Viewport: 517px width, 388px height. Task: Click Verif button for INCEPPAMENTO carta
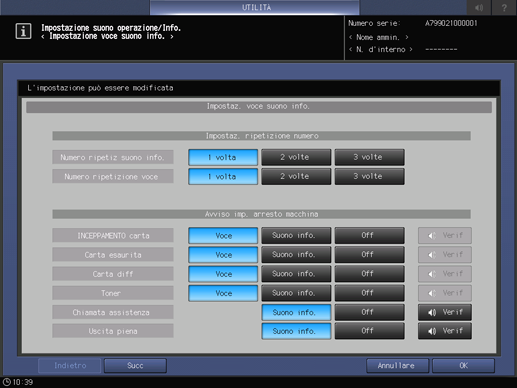[445, 235]
